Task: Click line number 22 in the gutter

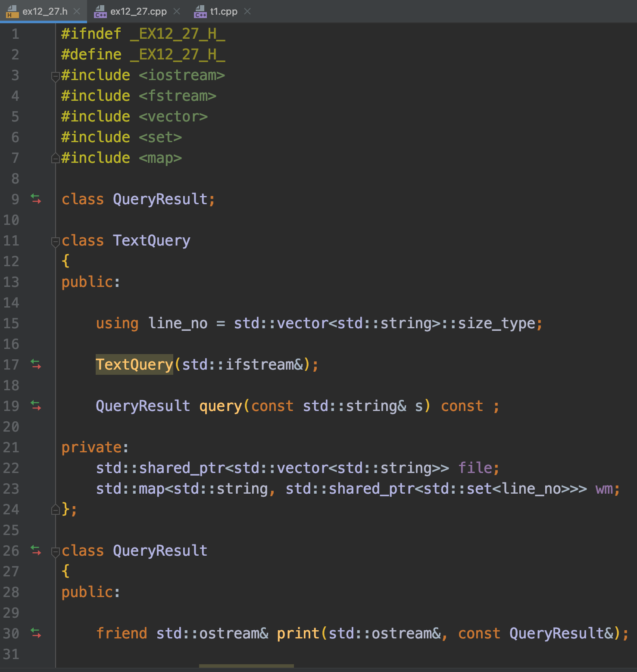Action: point(11,468)
